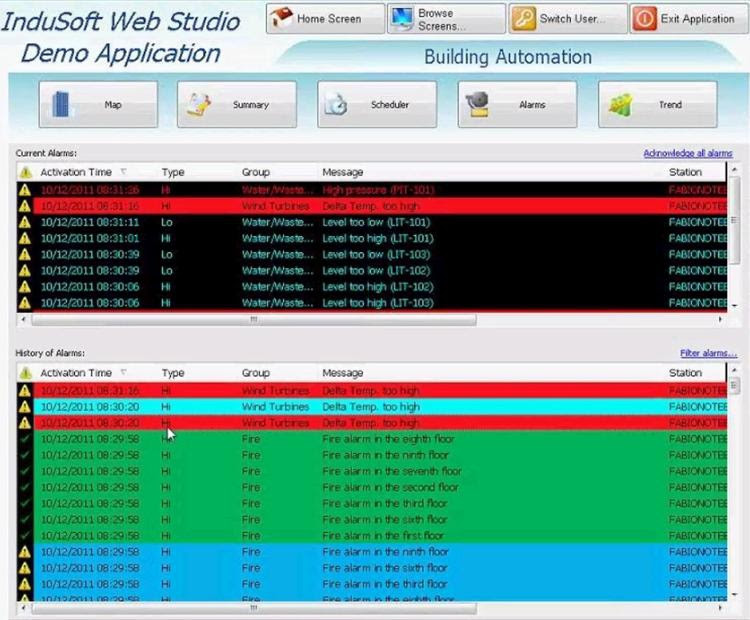Select 'Level too high (LIT-103)' message

[378, 303]
